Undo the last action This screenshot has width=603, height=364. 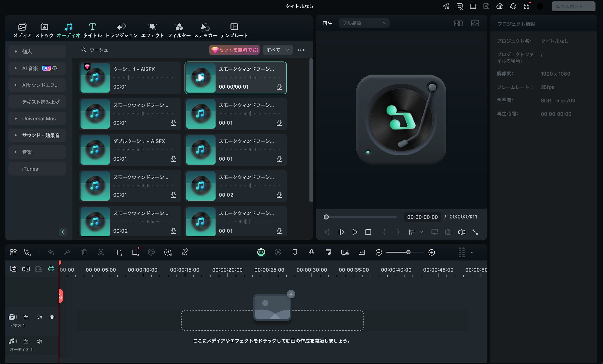point(51,252)
